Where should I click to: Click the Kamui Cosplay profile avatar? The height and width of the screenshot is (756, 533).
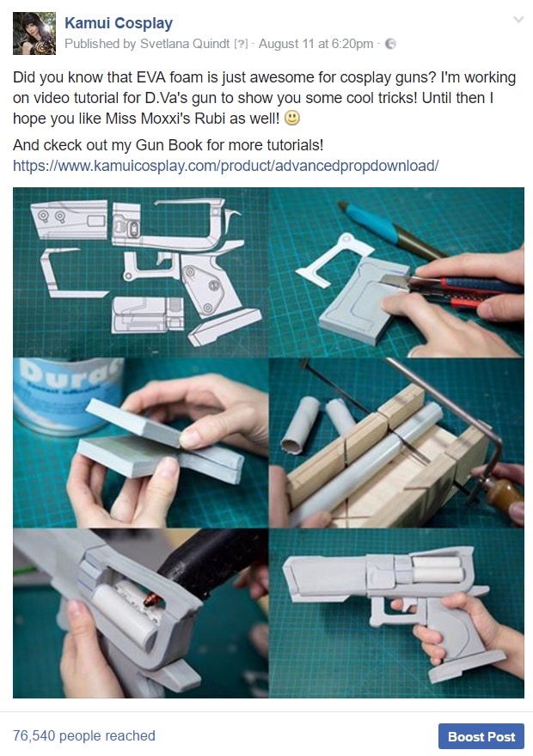click(34, 34)
